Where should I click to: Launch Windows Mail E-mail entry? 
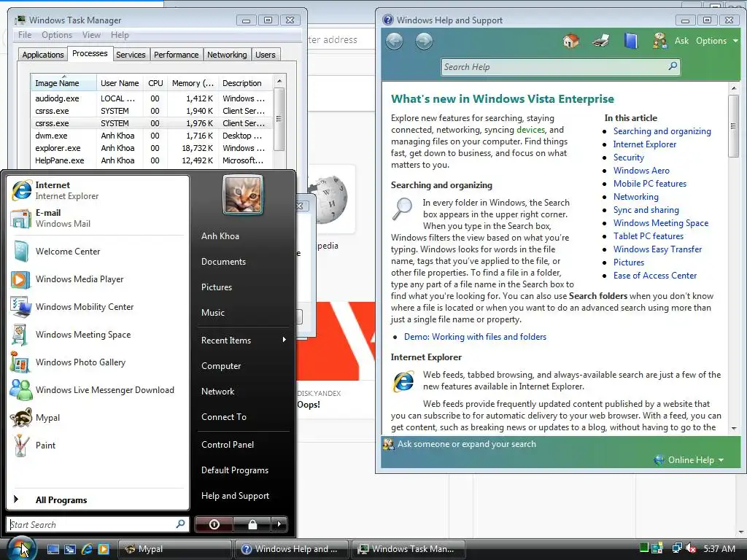coord(98,218)
